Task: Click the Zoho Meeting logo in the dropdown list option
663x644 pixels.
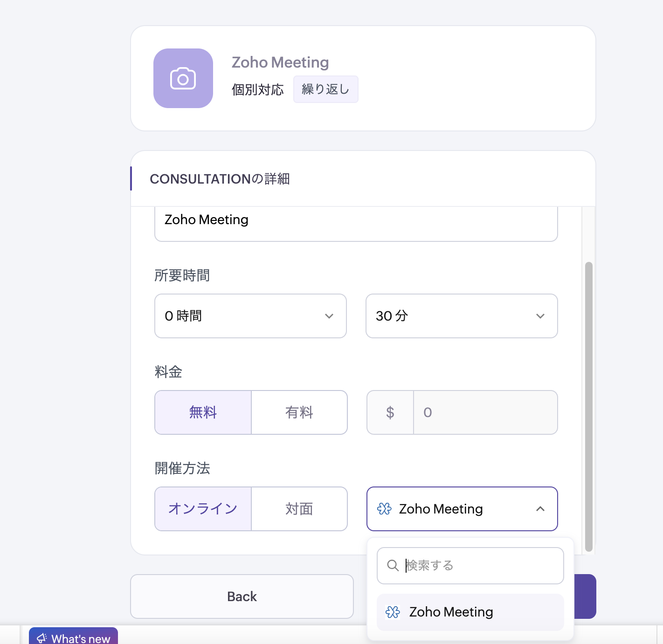Action: (393, 612)
